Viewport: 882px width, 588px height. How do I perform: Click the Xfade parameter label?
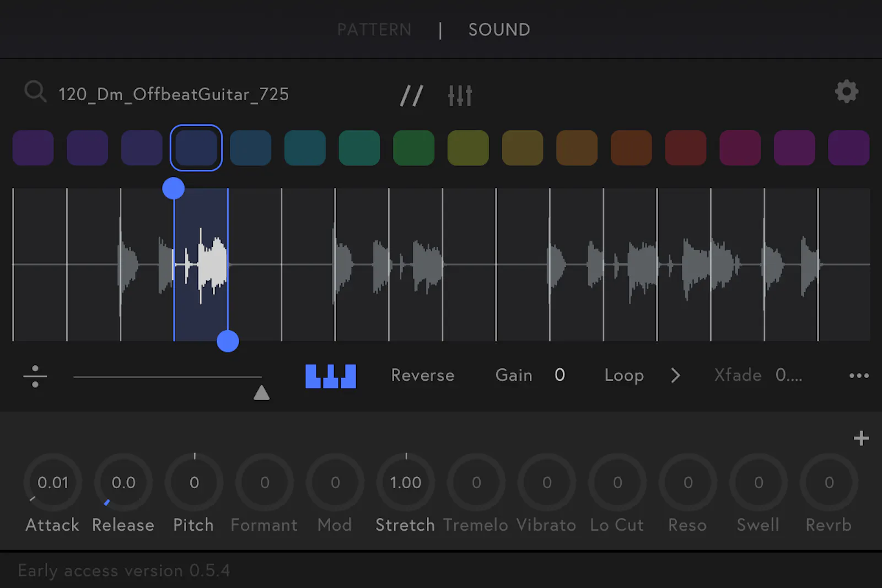click(738, 375)
